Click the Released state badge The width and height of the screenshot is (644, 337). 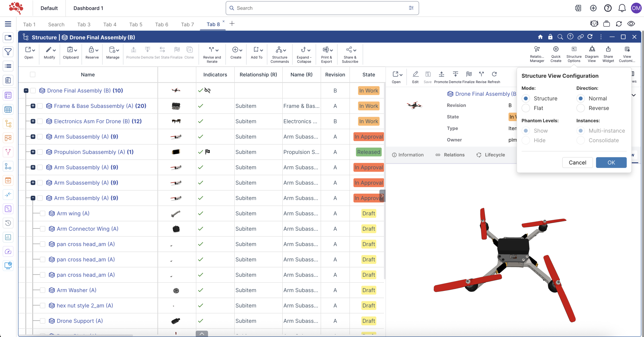click(369, 152)
